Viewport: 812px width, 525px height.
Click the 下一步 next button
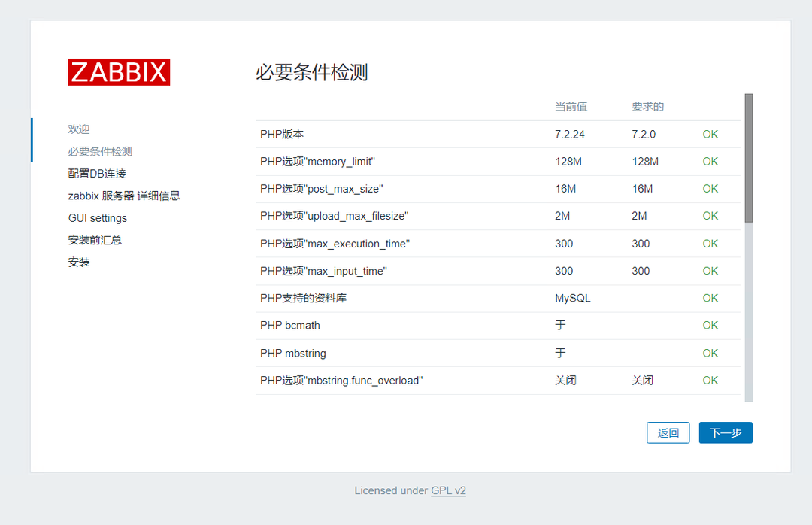point(726,432)
